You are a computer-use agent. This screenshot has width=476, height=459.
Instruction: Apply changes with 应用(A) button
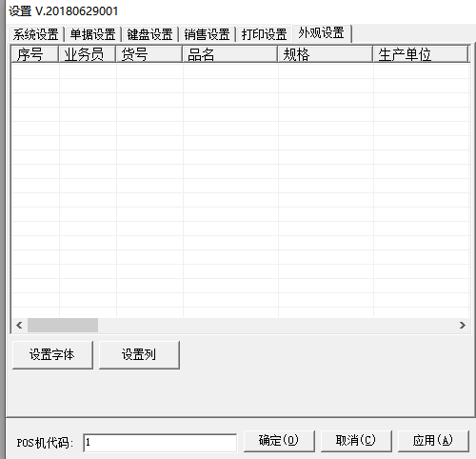tap(433, 441)
